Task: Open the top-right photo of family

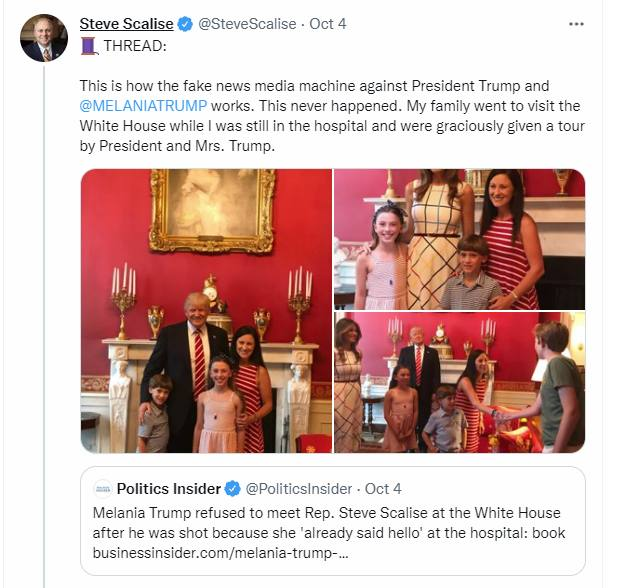Action: pyautogui.click(x=459, y=239)
